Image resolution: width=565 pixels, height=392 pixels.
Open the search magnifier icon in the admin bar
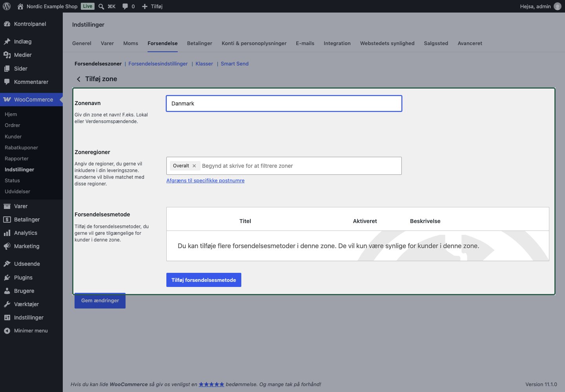101,6
